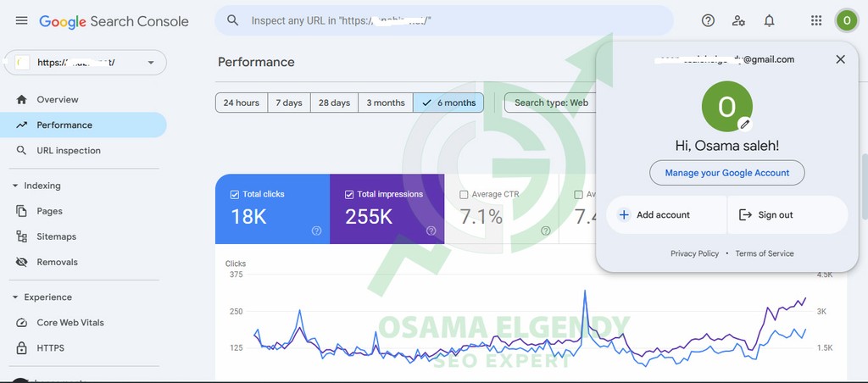Click help icon on Total clicks card

(316, 230)
